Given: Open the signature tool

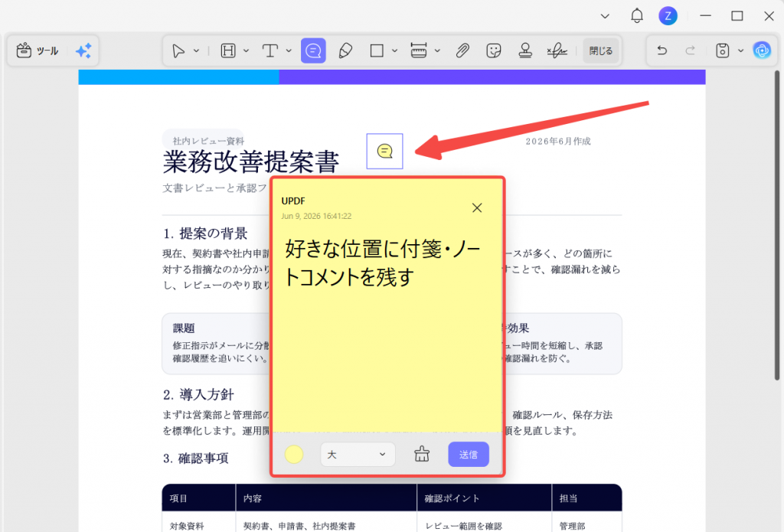Looking at the screenshot, I should pos(557,51).
